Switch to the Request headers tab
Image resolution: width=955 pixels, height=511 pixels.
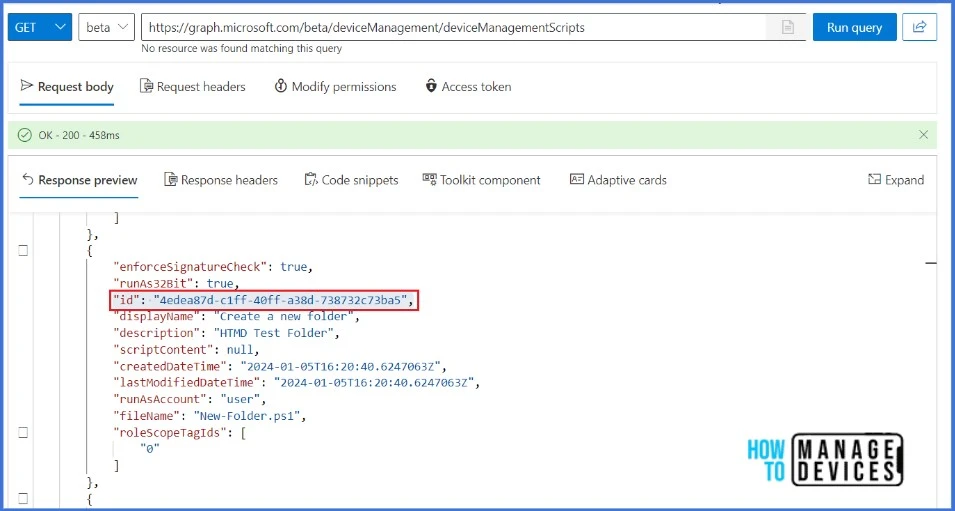192,86
